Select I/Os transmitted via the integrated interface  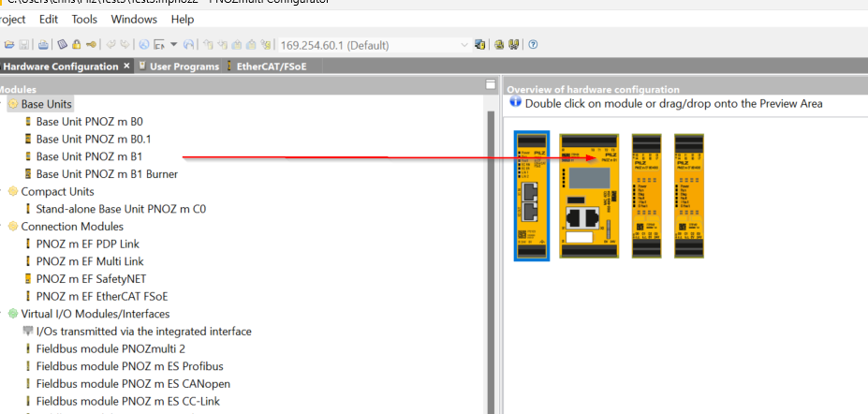point(144,332)
